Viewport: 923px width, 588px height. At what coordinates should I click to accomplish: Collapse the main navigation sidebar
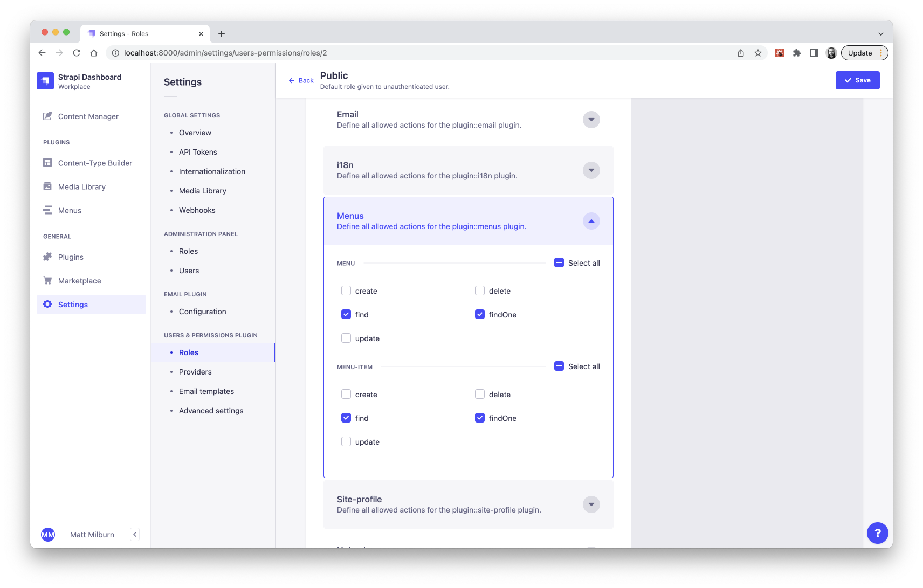click(135, 535)
